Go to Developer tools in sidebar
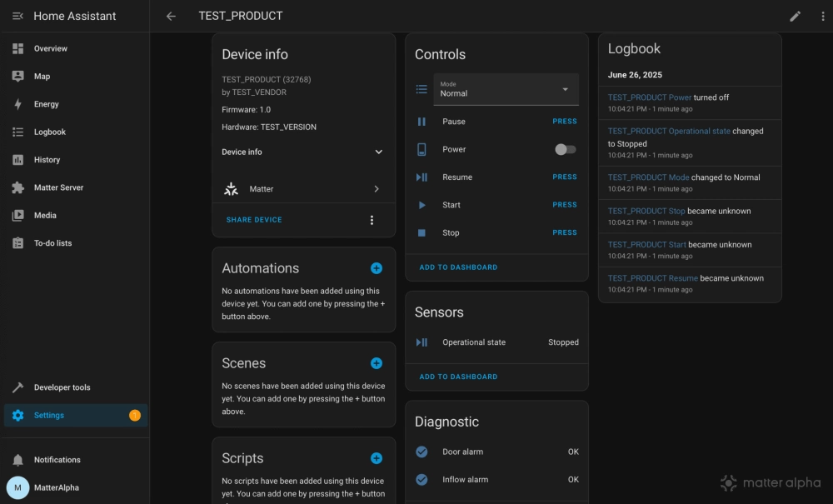 tap(62, 387)
